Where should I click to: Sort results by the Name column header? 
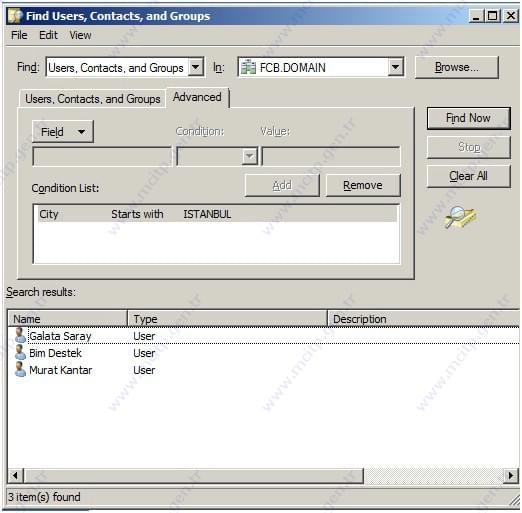[x=68, y=319]
